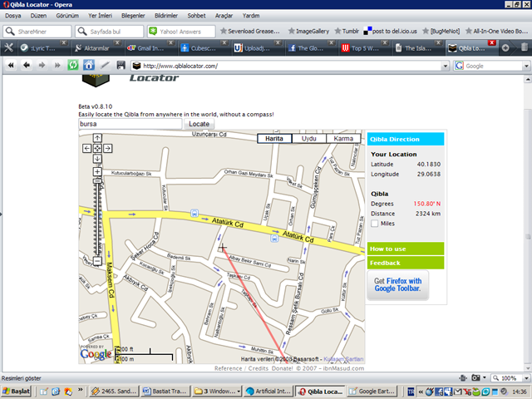The image size is (532, 399).
Task: Go back with the back arrow
Action: point(26,65)
